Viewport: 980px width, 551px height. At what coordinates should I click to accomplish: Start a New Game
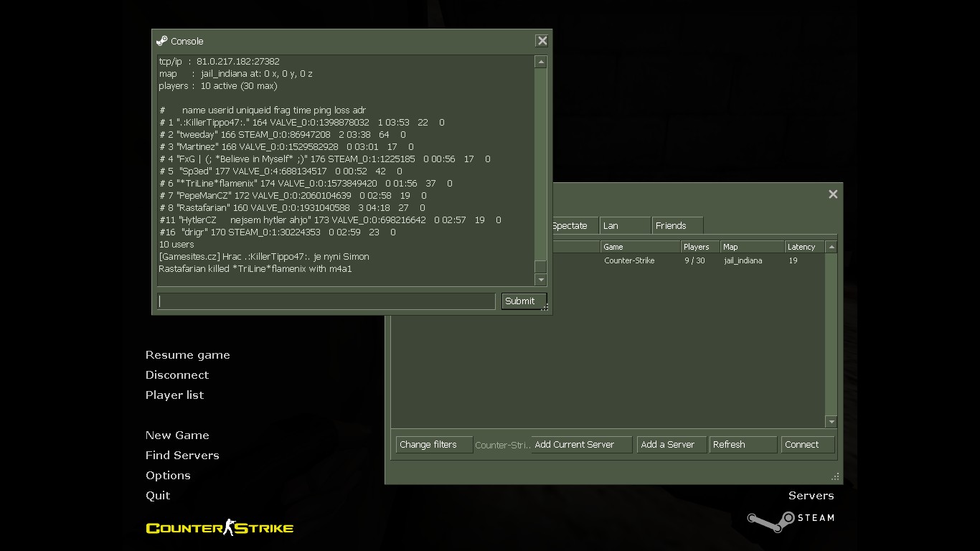pyautogui.click(x=177, y=435)
